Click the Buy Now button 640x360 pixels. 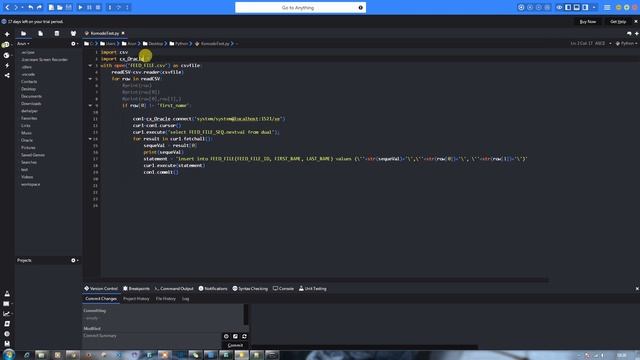(x=588, y=22)
